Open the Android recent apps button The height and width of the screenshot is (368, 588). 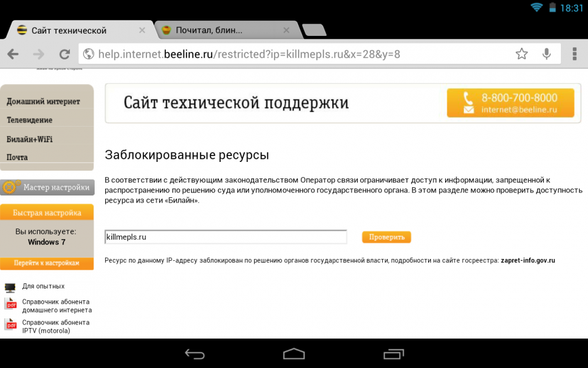click(394, 354)
